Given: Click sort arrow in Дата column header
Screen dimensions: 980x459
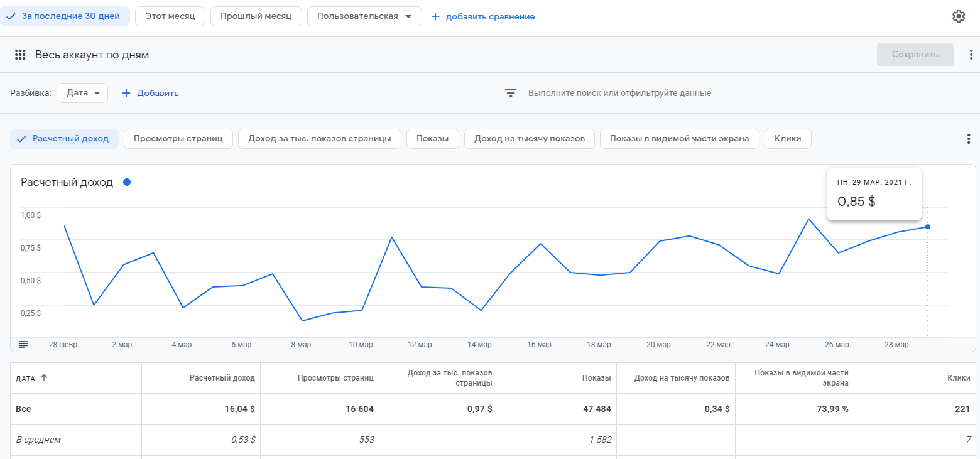Looking at the screenshot, I should click(43, 378).
